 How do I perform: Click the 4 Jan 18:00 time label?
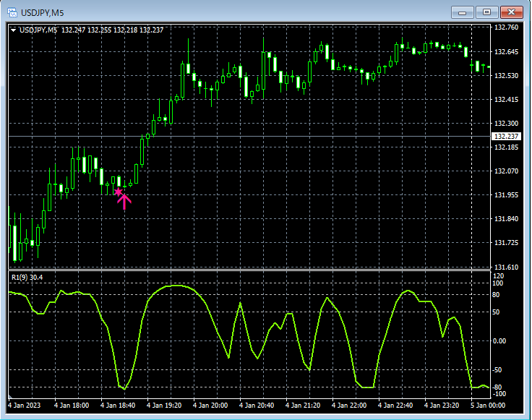(x=72, y=406)
